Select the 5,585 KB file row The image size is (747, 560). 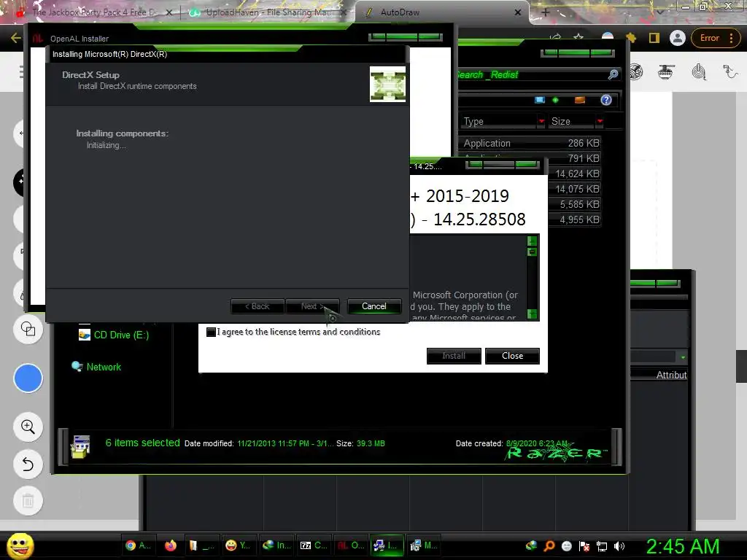pyautogui.click(x=575, y=204)
